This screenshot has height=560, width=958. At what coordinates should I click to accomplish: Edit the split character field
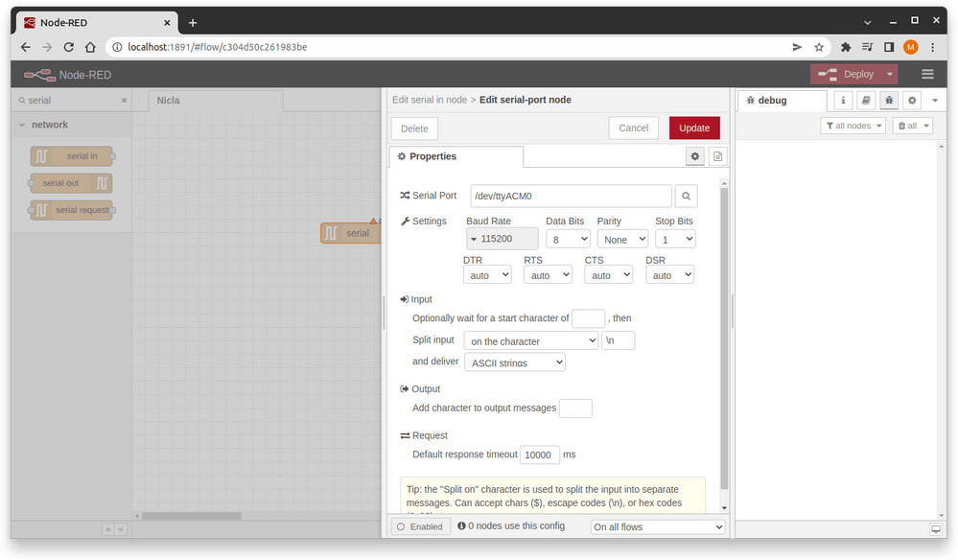point(619,340)
